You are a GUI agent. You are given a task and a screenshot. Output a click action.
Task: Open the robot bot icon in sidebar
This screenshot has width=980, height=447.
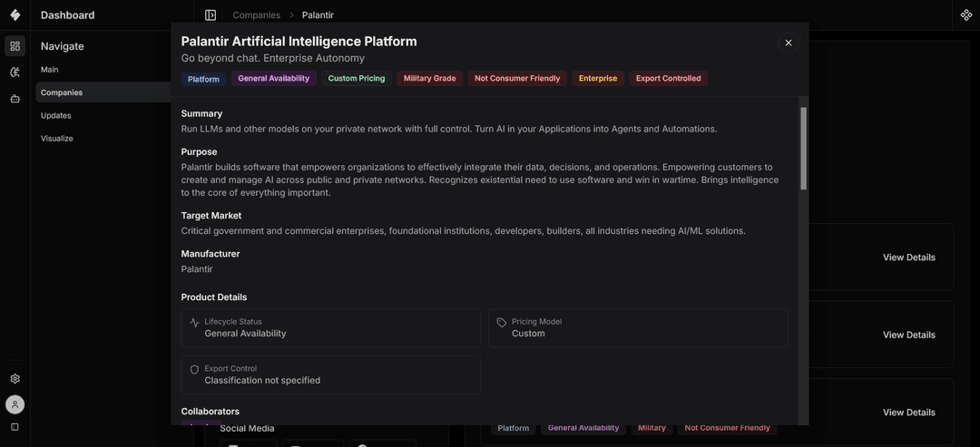tap(15, 99)
